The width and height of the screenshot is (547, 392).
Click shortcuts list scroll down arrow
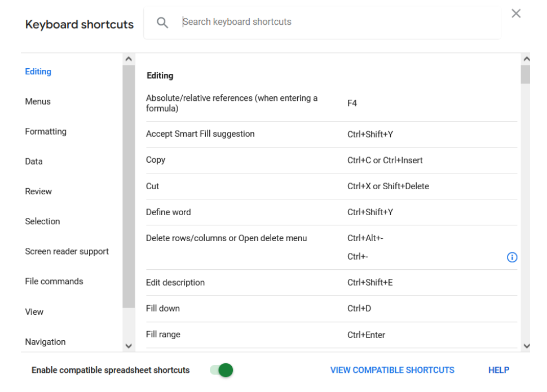point(527,346)
